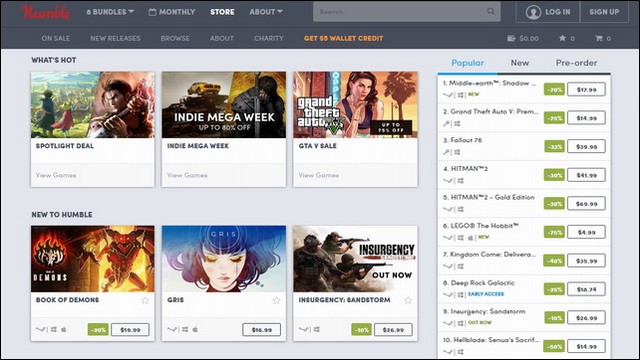The width and height of the screenshot is (640, 360).
Task: Click Steam icon under Middle-earth listing
Action: coord(448,95)
